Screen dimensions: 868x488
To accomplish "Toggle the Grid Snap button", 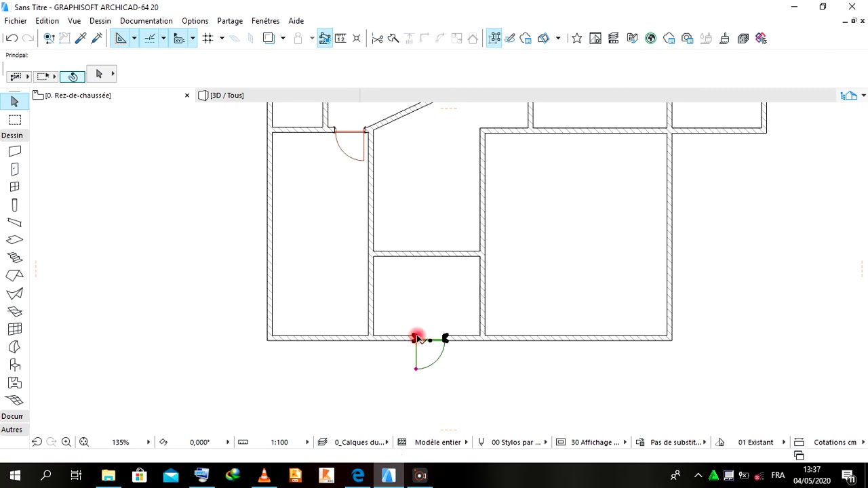I will click(x=208, y=39).
